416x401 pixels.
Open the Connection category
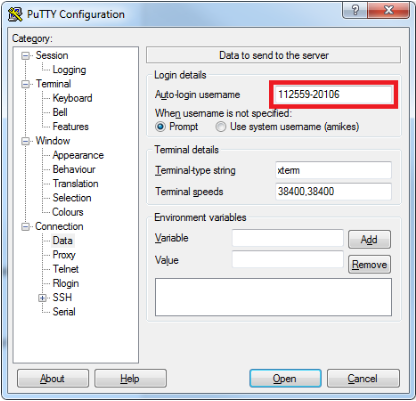pos(59,226)
